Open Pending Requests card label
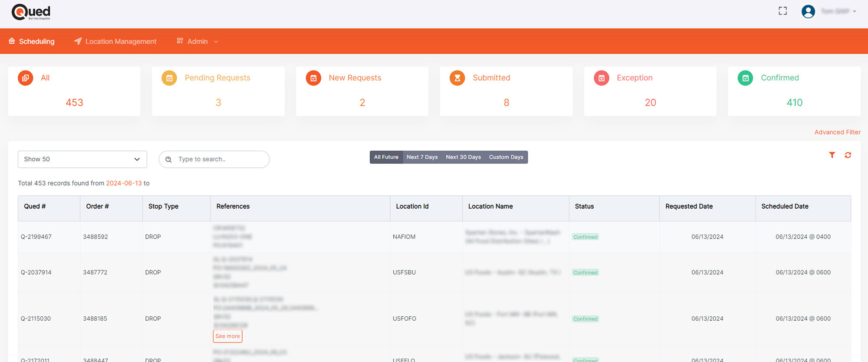The width and height of the screenshot is (868, 362). (x=217, y=78)
